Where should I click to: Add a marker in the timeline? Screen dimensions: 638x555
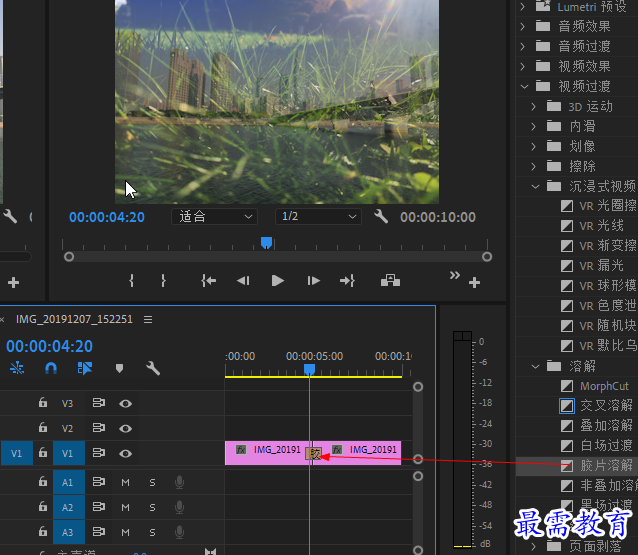point(119,369)
